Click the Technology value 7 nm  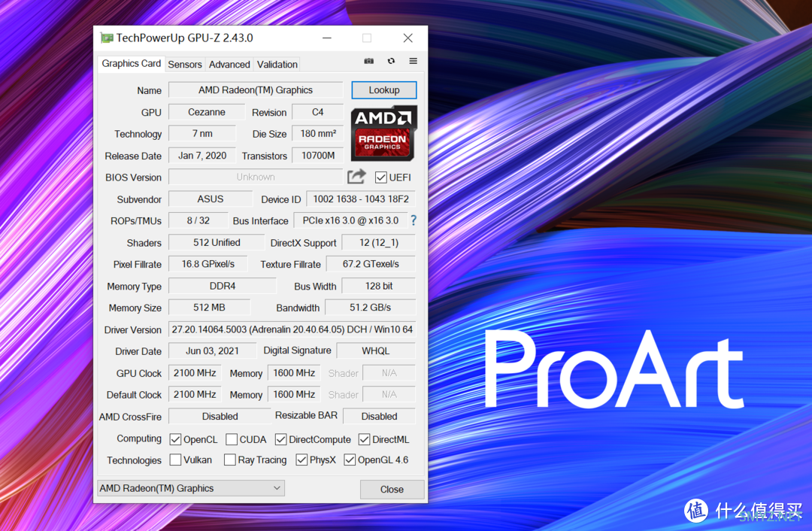(202, 134)
